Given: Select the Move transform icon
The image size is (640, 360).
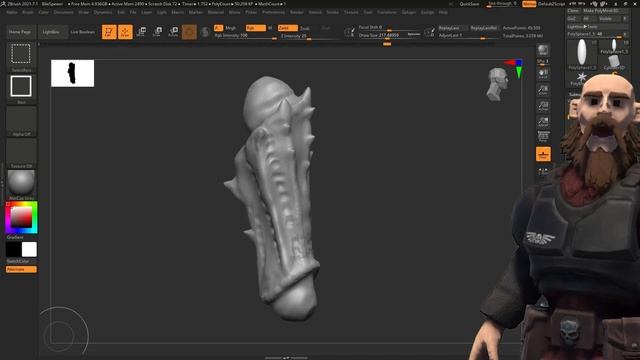Looking at the screenshot, I should (x=141, y=32).
